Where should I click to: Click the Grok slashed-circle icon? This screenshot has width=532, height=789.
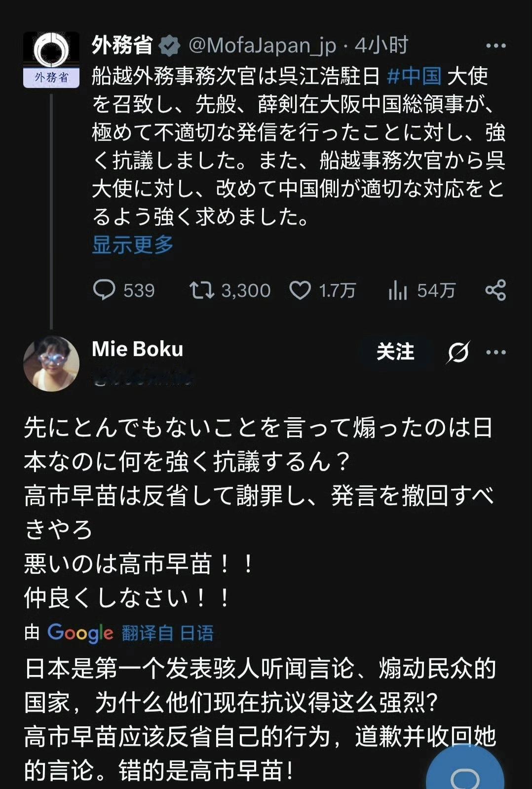pos(458,352)
